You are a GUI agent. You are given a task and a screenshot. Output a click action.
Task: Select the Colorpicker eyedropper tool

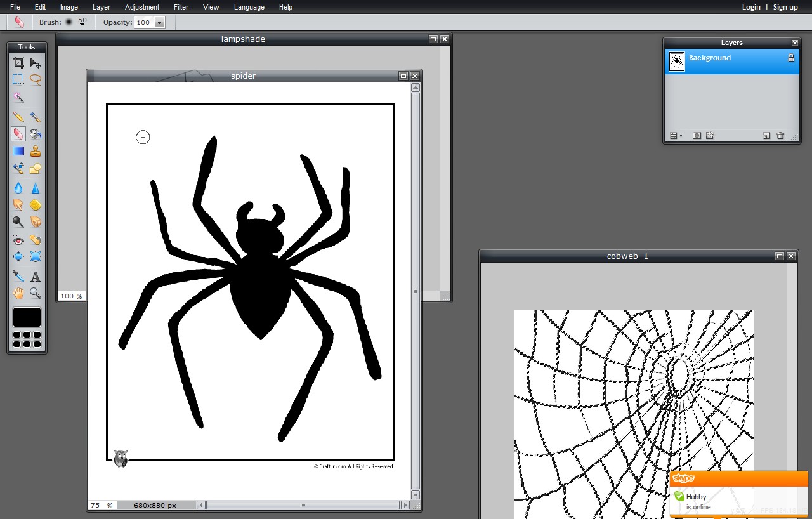[x=18, y=277]
